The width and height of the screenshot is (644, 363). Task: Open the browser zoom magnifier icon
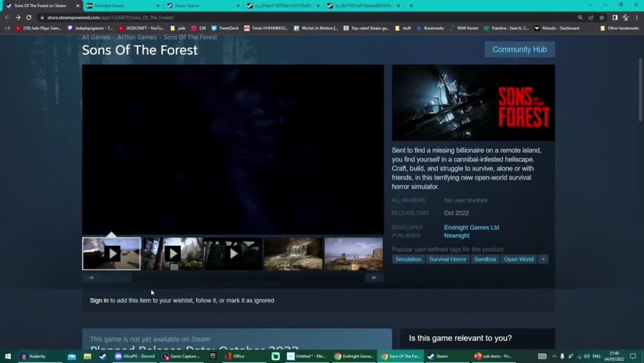tap(580, 17)
